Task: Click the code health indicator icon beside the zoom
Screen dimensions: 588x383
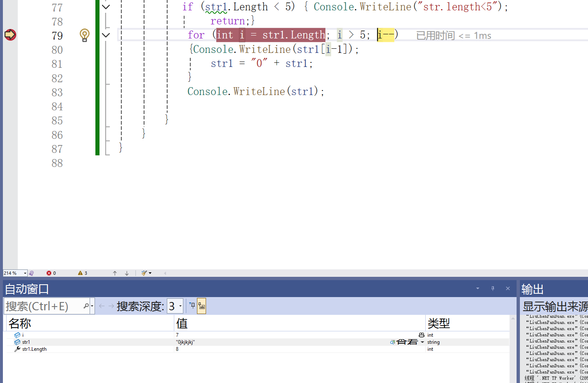Action: pos(31,273)
